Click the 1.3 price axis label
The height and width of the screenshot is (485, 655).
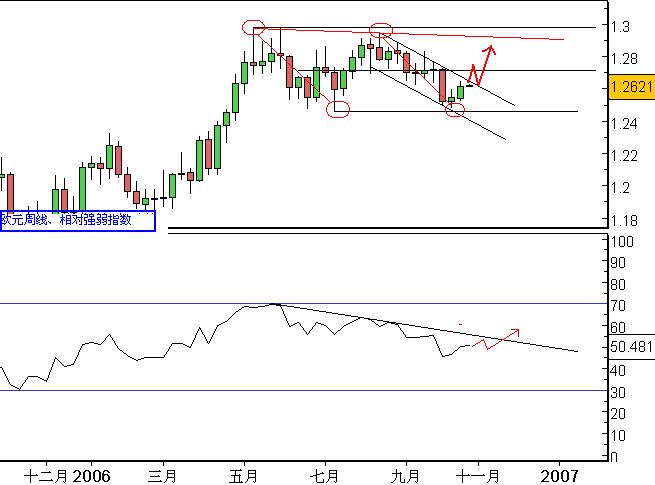(x=620, y=27)
